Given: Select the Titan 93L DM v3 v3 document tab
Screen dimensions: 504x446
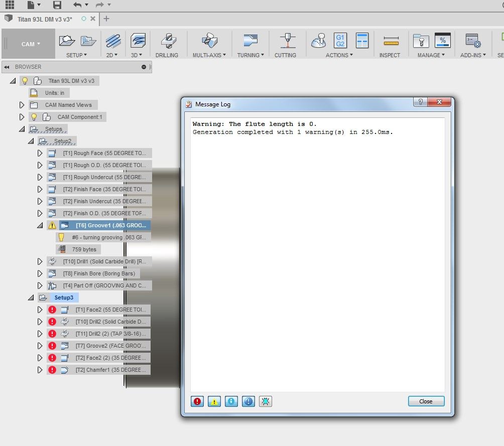Looking at the screenshot, I should tap(45, 19).
